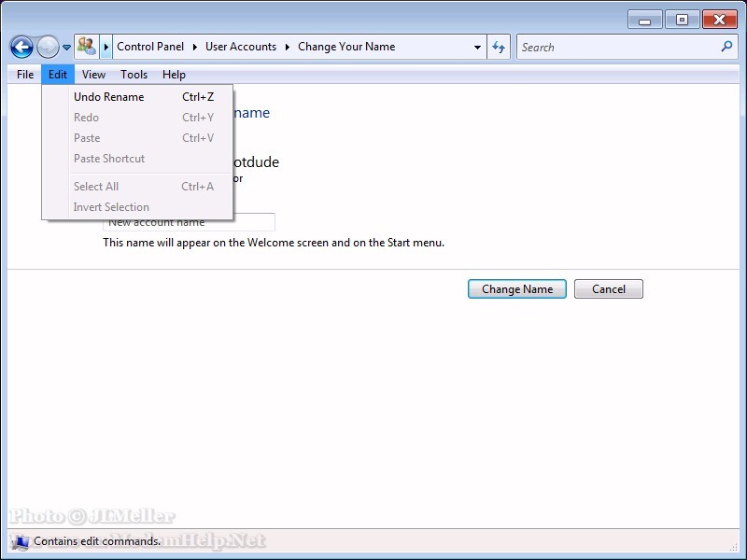
Task: Click the greyed Paste entry
Action: (x=137, y=137)
